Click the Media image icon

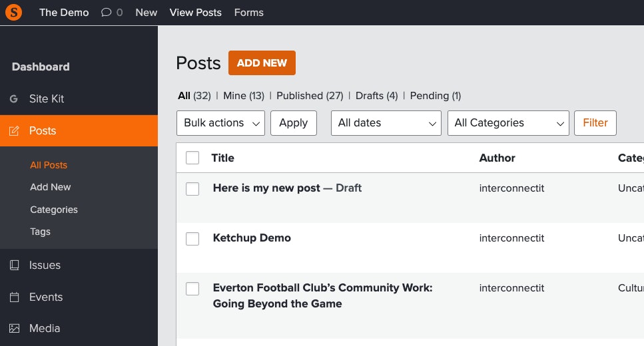14,329
